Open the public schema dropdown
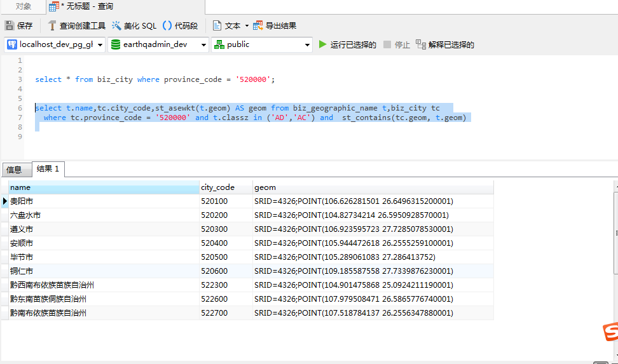Image resolution: width=618 pixels, height=364 pixels. (x=262, y=44)
